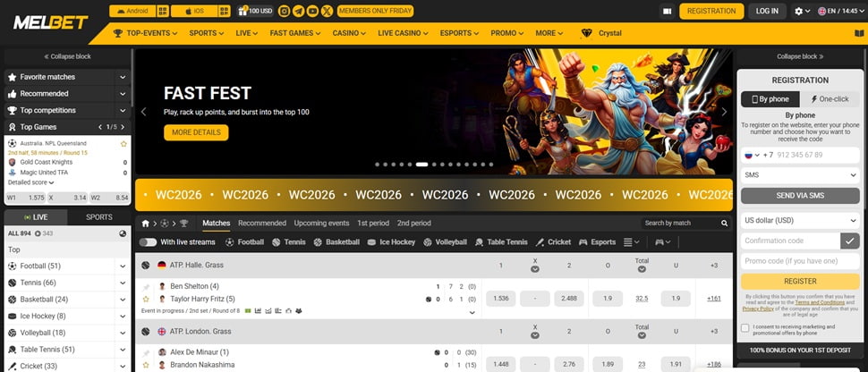Filter matches by Table Tennis
Image resolution: width=868 pixels, height=372 pixels.
pyautogui.click(x=501, y=242)
